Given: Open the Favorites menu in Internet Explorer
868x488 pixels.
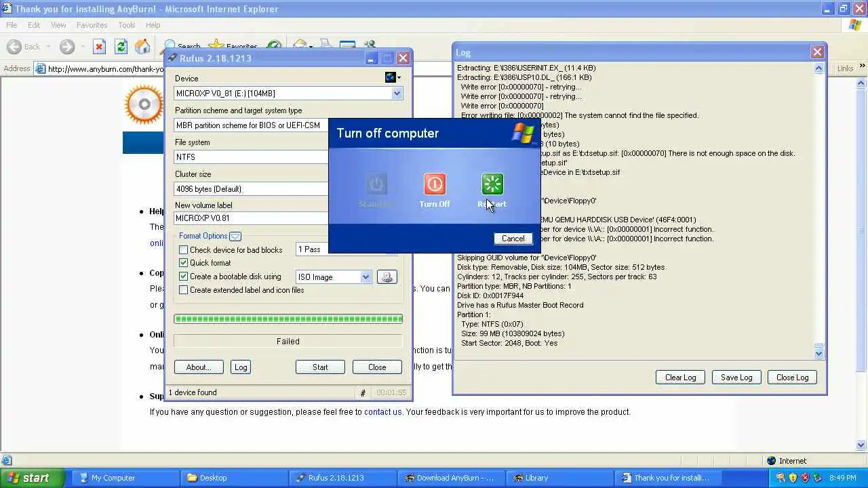Looking at the screenshot, I should [x=92, y=25].
